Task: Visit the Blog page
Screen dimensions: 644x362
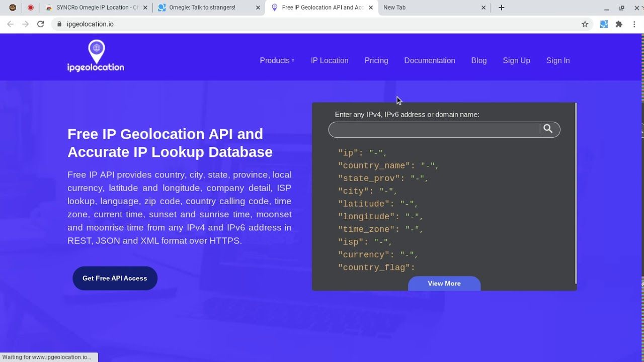Action: pos(479,60)
